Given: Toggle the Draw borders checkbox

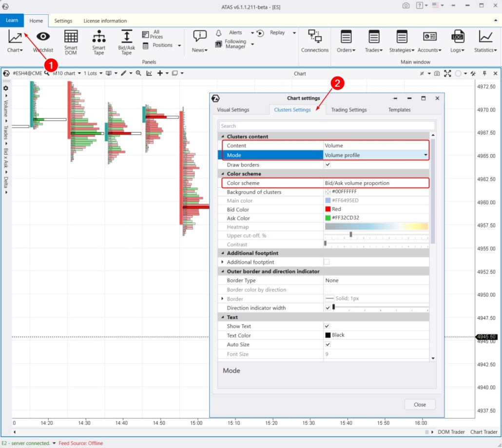Looking at the screenshot, I should (328, 165).
